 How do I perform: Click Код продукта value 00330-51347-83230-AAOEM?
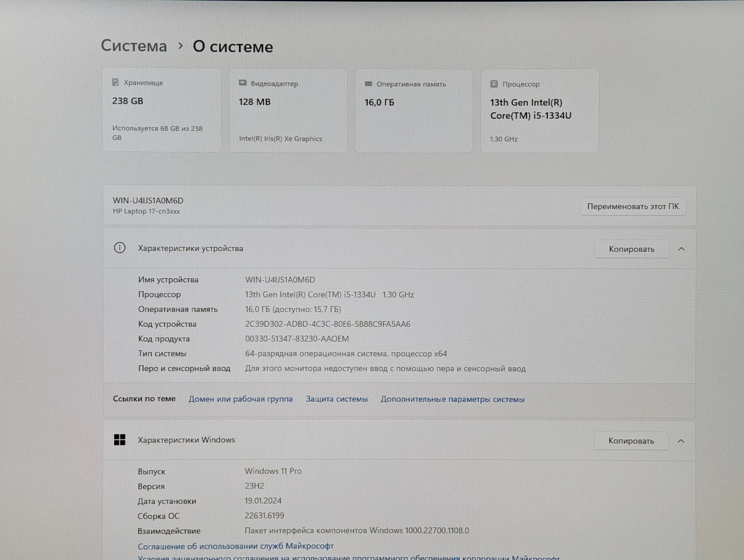(297, 339)
